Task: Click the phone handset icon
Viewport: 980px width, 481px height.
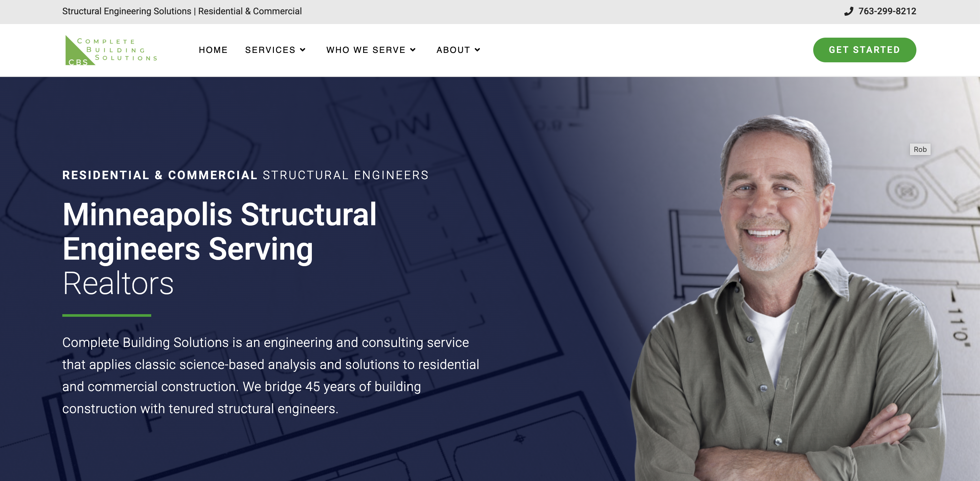Action: tap(848, 11)
